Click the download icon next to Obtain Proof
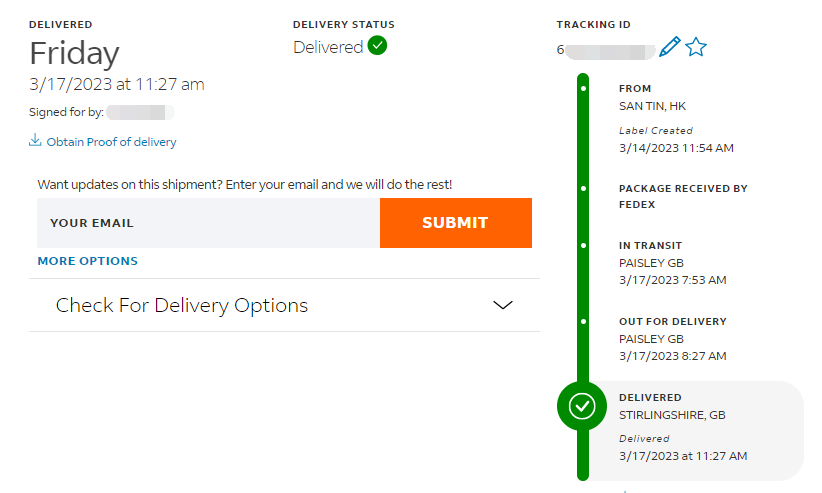Screen dimensions: 822x493 (35, 140)
